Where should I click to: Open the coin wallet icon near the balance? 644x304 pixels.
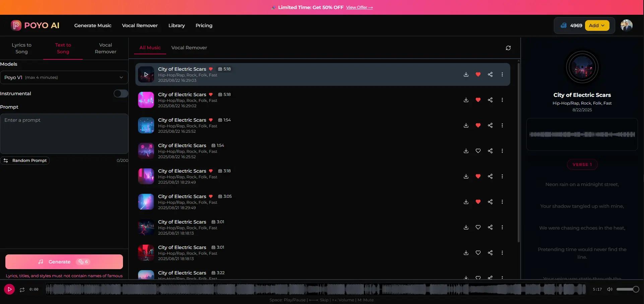564,25
